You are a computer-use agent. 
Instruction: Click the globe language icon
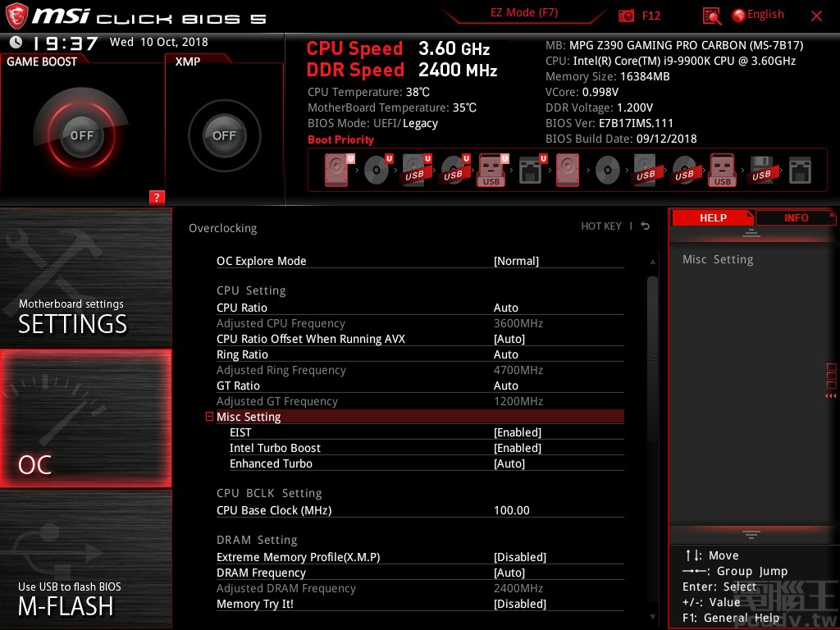pos(738,15)
